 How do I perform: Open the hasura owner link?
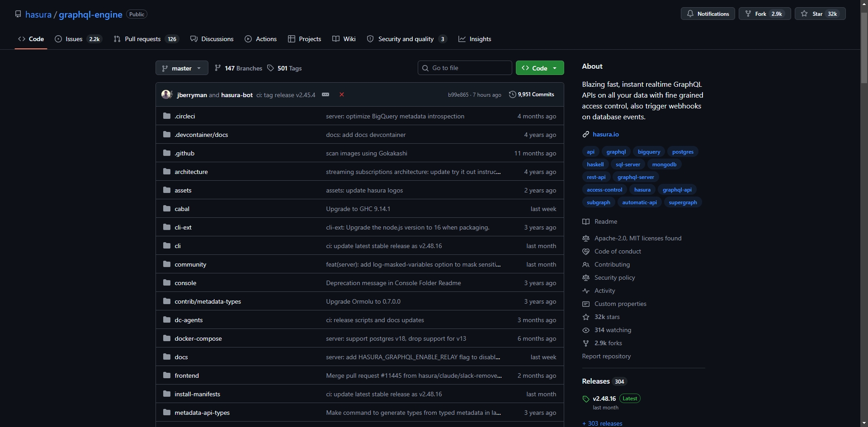38,14
